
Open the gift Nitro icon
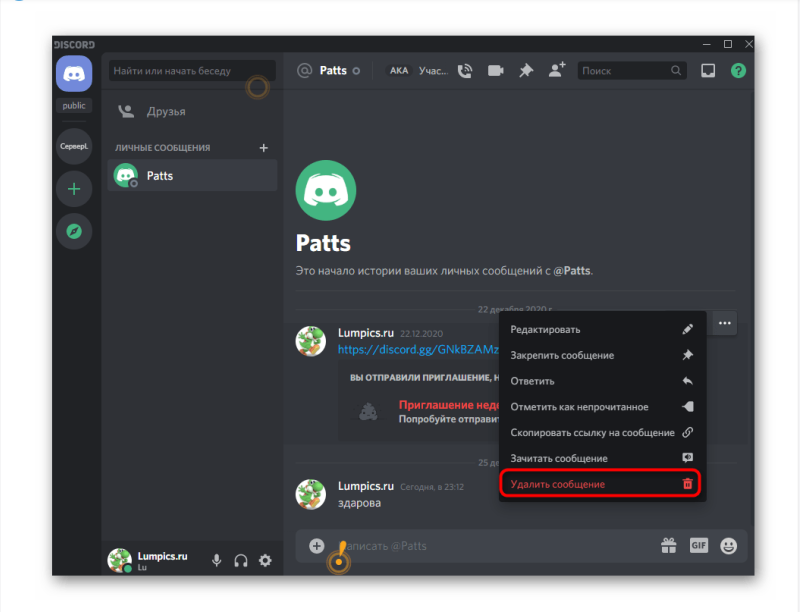(x=669, y=546)
